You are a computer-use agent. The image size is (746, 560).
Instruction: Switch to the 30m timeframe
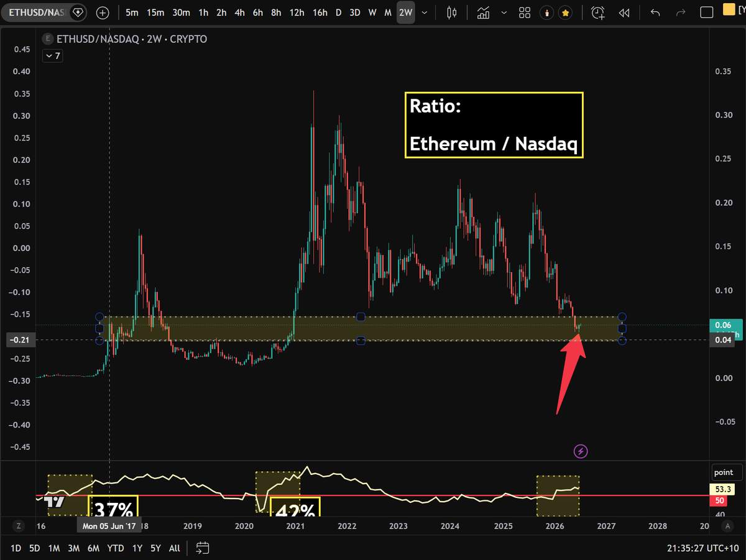181,12
